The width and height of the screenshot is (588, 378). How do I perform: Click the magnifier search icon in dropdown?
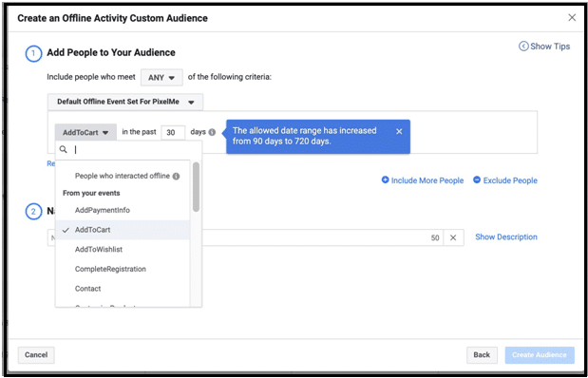coord(64,150)
